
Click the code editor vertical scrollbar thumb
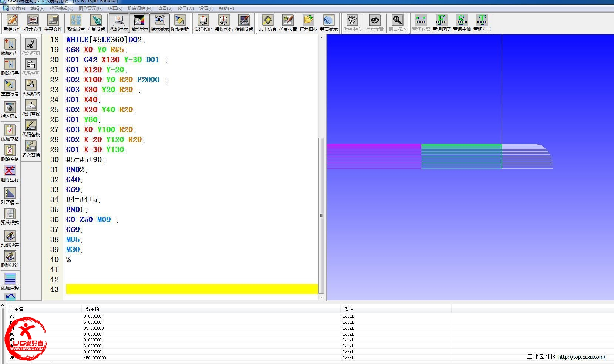point(321,216)
